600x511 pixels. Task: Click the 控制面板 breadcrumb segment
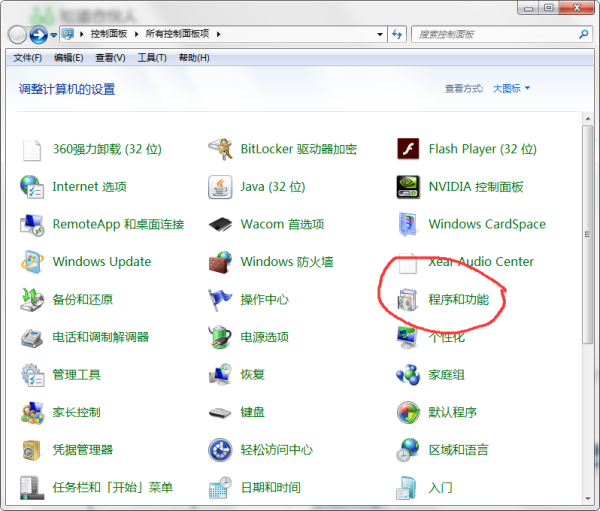[x=109, y=34]
